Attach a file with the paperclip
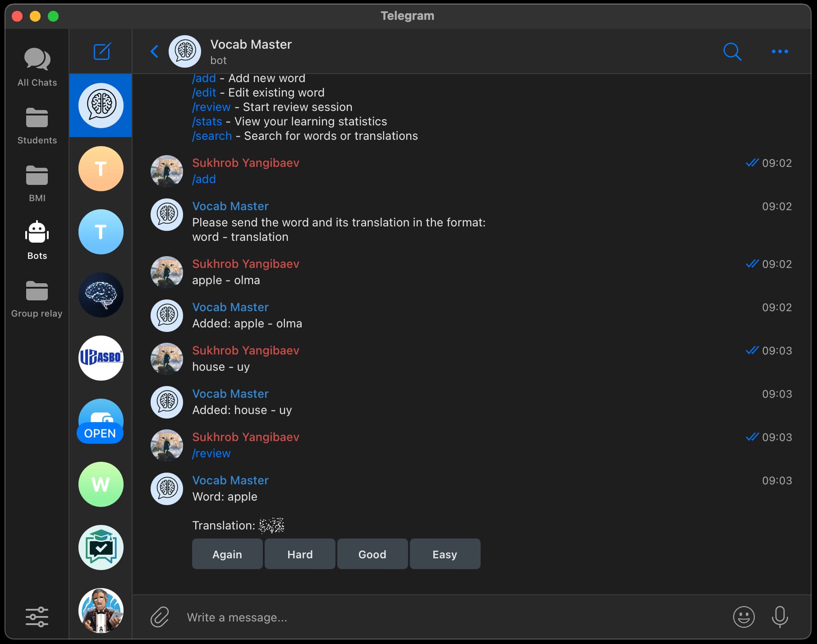 [x=160, y=617]
